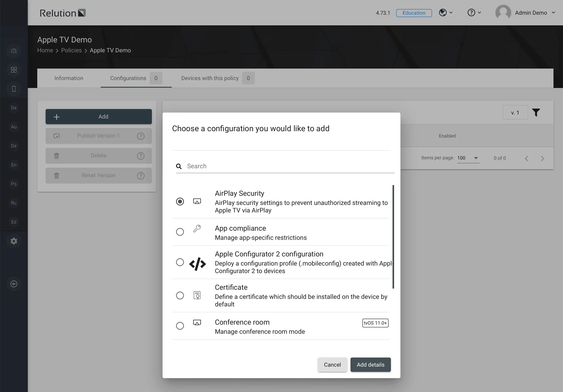Open the apps grid icon in sidebar

14,70
